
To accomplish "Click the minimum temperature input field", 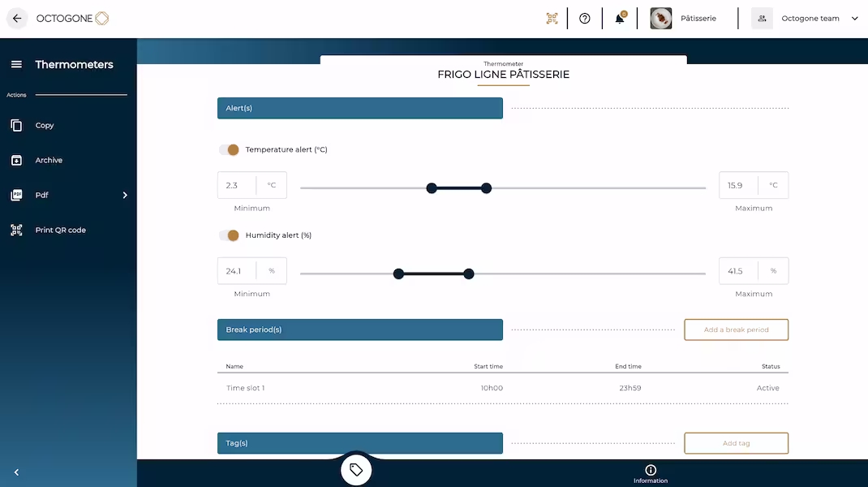I will 237,185.
